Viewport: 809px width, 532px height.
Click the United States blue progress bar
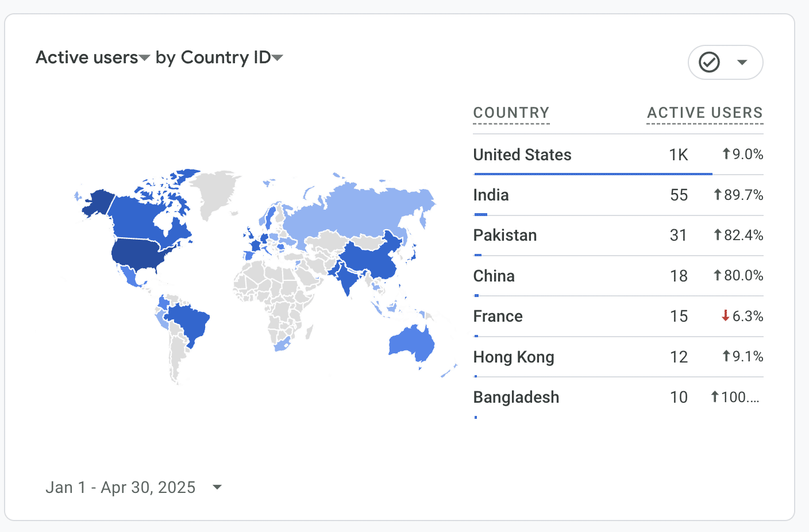592,174
